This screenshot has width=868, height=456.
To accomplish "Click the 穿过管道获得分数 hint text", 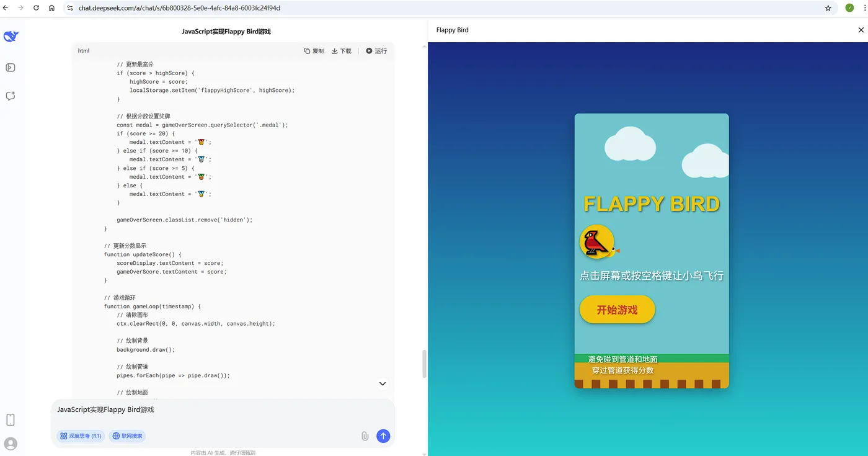I will coord(622,370).
